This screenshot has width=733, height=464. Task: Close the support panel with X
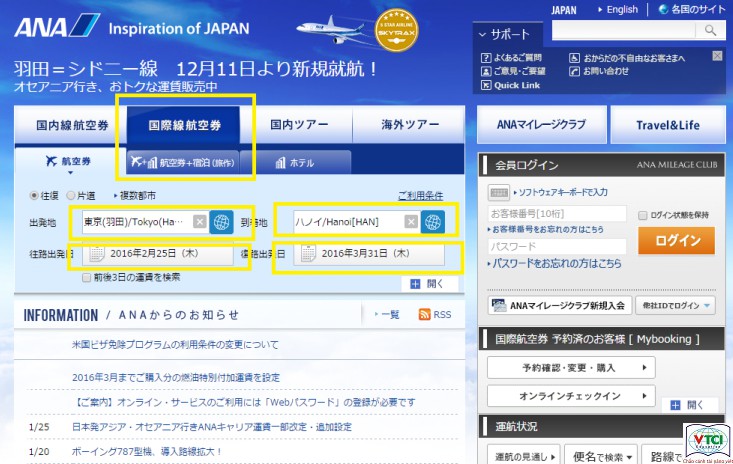point(717,56)
